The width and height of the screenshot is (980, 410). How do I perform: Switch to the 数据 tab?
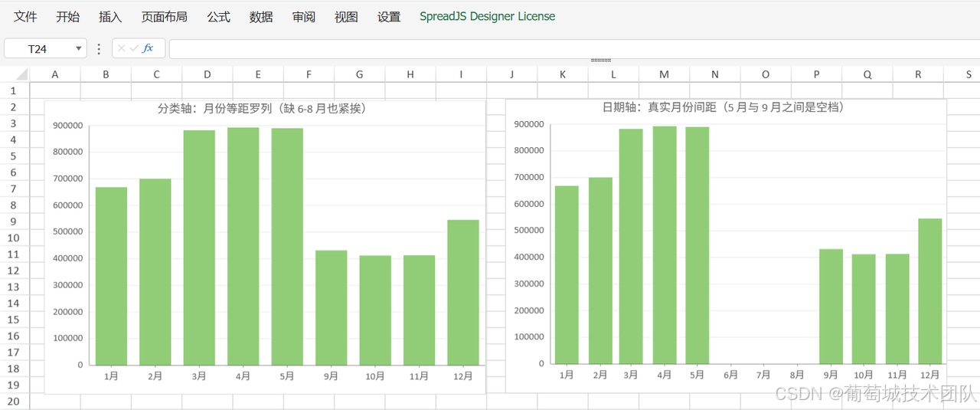point(261,16)
